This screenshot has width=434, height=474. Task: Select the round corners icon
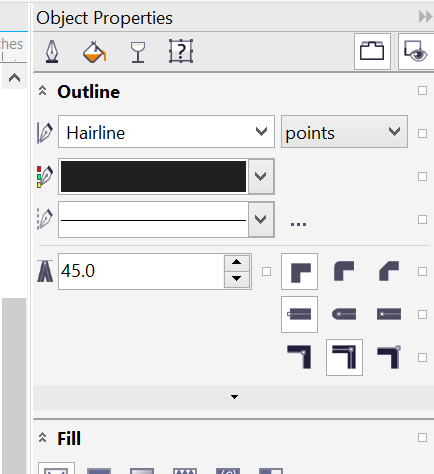pyautogui.click(x=344, y=271)
